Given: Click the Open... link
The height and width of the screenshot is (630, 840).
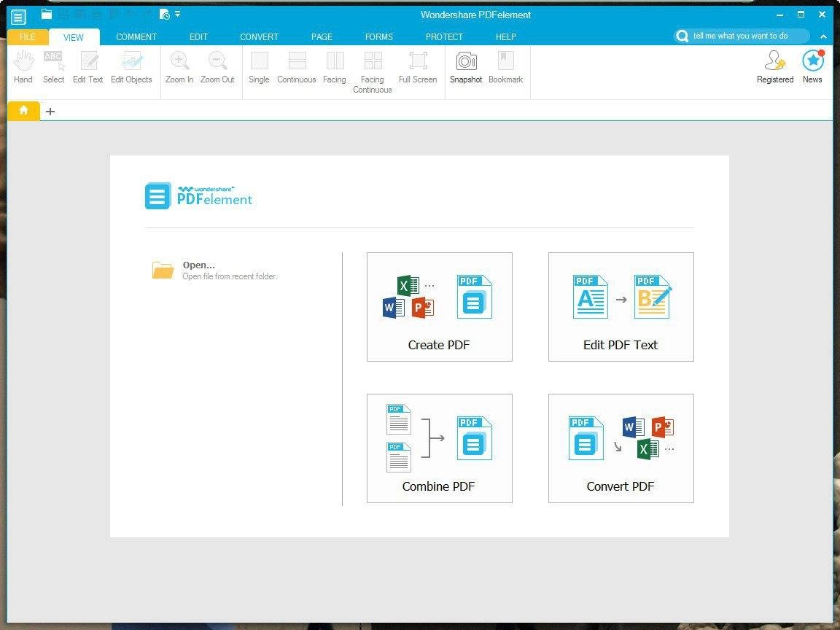Looking at the screenshot, I should click(199, 265).
